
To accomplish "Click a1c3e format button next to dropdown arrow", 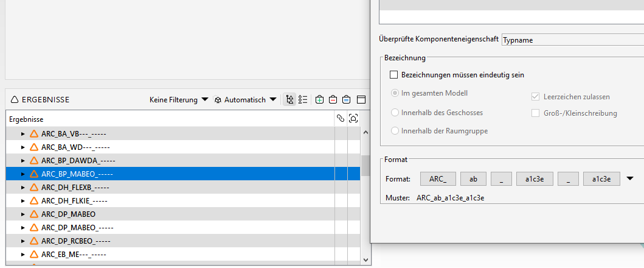I will click(x=601, y=178).
